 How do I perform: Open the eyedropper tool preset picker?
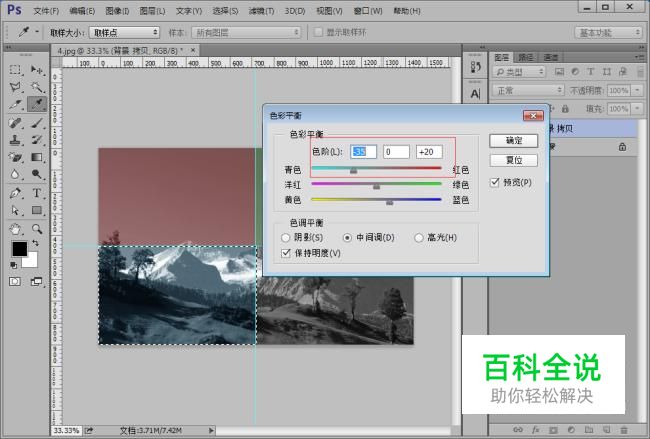tap(37, 32)
